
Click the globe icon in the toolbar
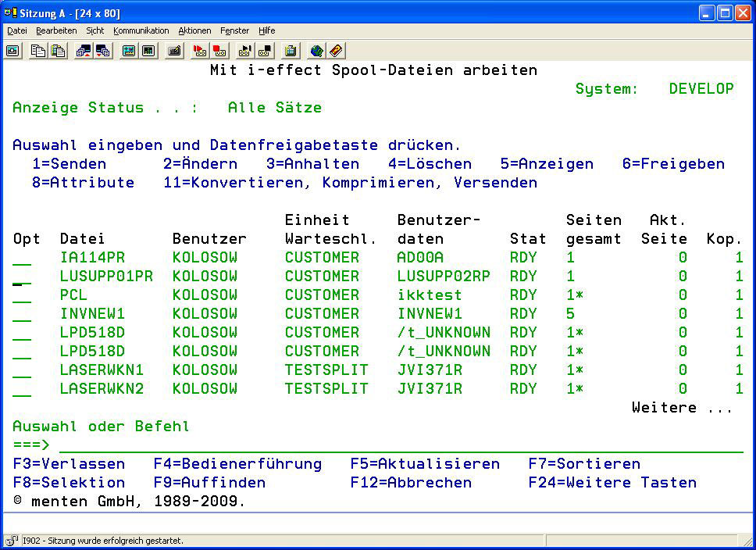(316, 51)
